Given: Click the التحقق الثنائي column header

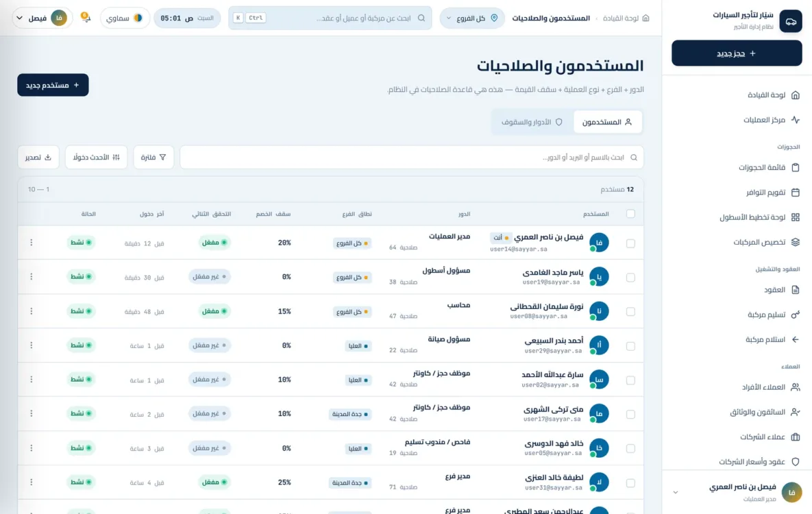Looking at the screenshot, I should [x=212, y=213].
